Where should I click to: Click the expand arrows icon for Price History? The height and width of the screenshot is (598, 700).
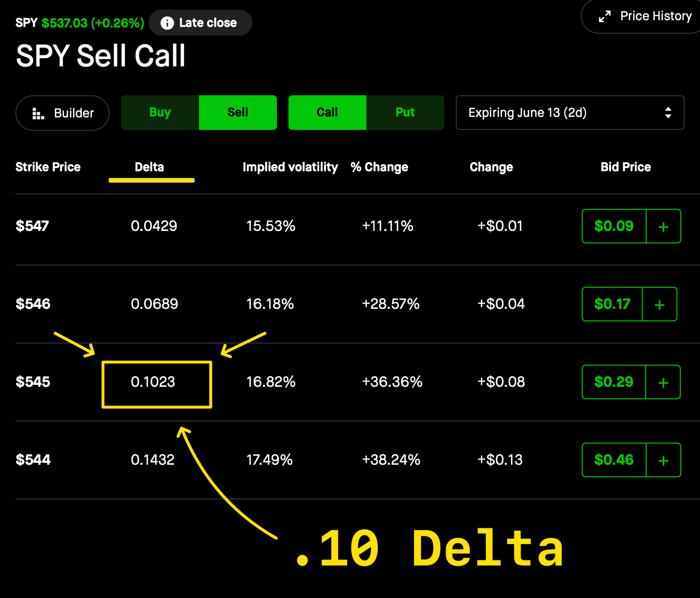[x=605, y=16]
